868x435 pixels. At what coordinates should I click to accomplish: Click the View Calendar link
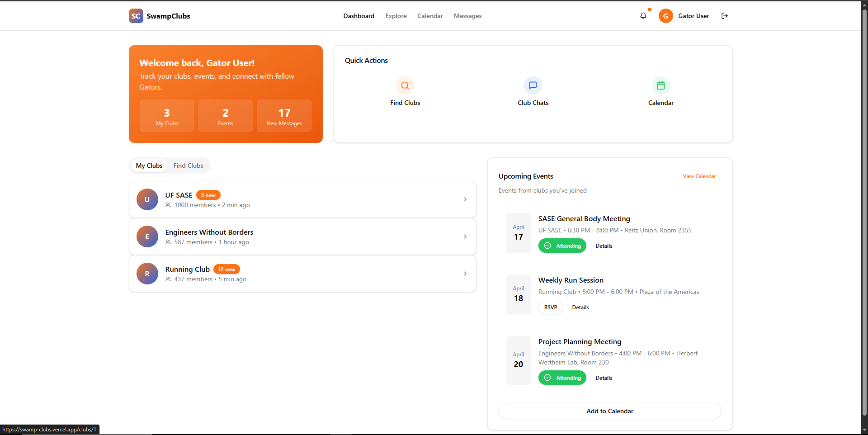click(699, 176)
